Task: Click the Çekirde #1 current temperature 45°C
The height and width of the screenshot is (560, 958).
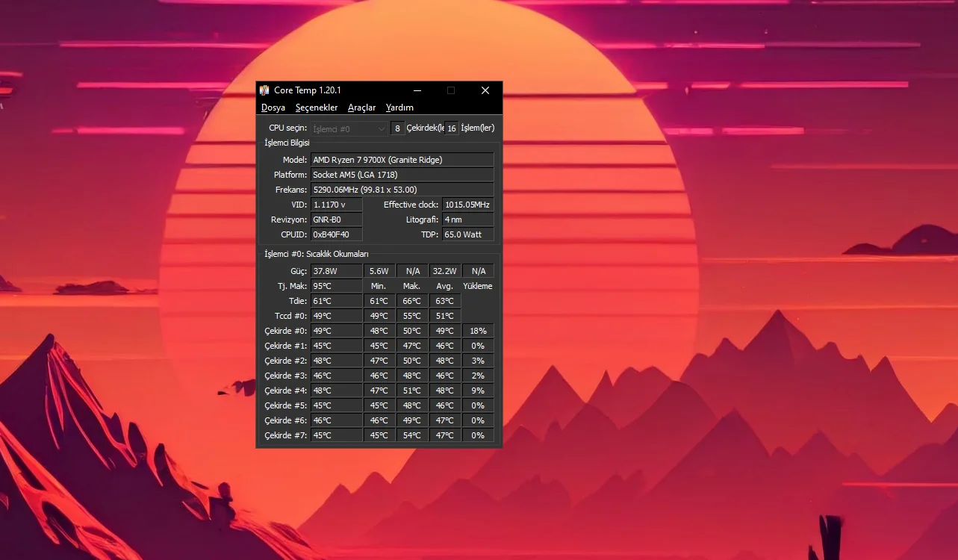Action: point(337,346)
